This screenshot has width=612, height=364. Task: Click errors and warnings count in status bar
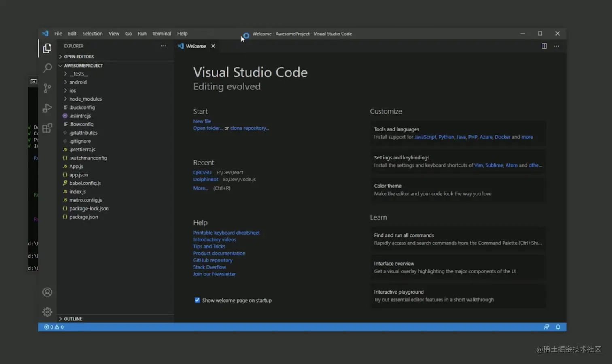(x=54, y=327)
